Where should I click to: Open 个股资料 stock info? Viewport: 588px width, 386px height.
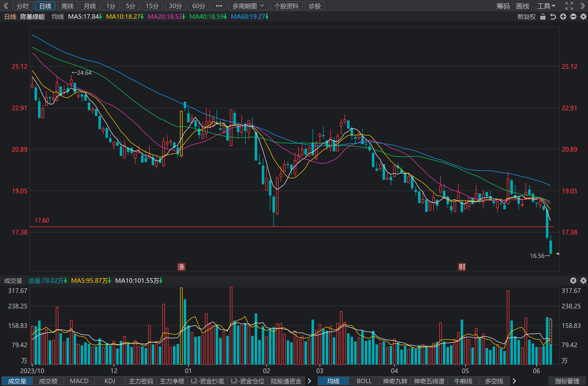[x=286, y=6]
